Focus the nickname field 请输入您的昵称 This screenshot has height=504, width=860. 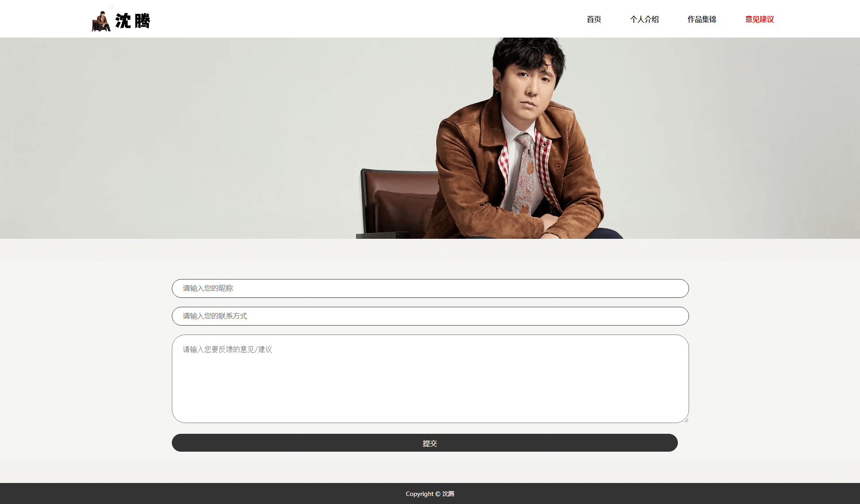(430, 288)
